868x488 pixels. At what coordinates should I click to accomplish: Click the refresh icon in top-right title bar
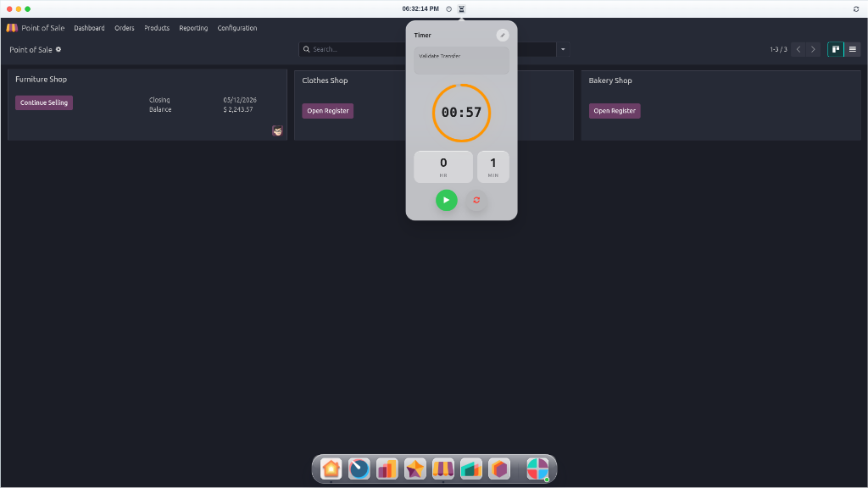click(856, 8)
